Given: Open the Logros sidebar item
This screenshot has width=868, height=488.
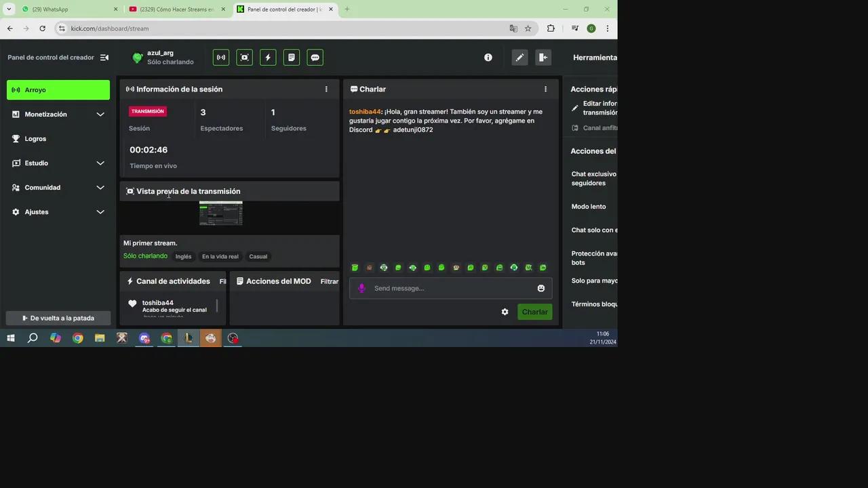Looking at the screenshot, I should coord(36,139).
